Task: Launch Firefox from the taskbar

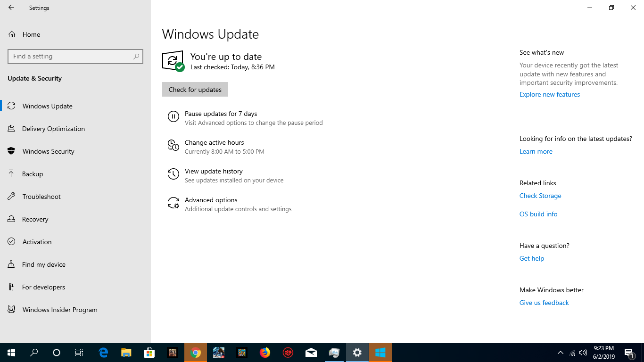Action: (265, 353)
